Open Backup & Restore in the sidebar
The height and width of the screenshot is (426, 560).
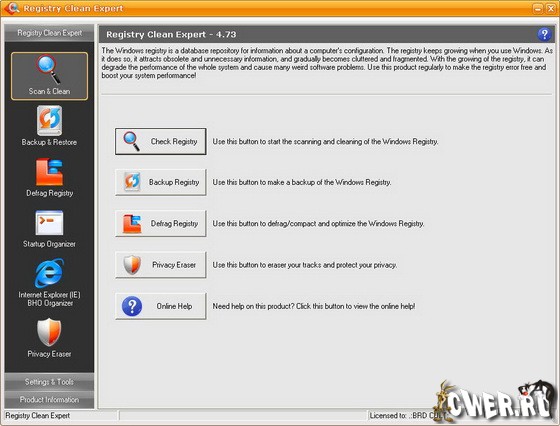pos(49,126)
